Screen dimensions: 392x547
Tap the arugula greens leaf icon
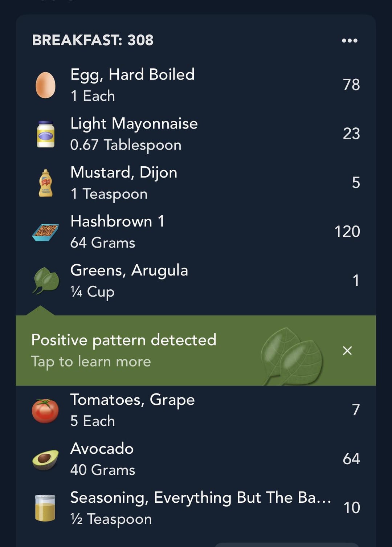[x=46, y=281]
